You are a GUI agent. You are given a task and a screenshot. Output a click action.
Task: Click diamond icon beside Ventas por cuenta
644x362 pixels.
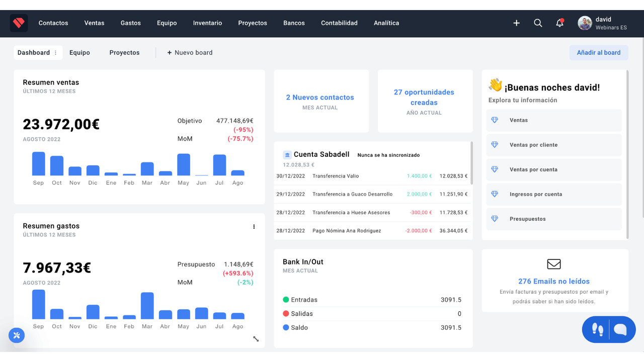pyautogui.click(x=495, y=169)
